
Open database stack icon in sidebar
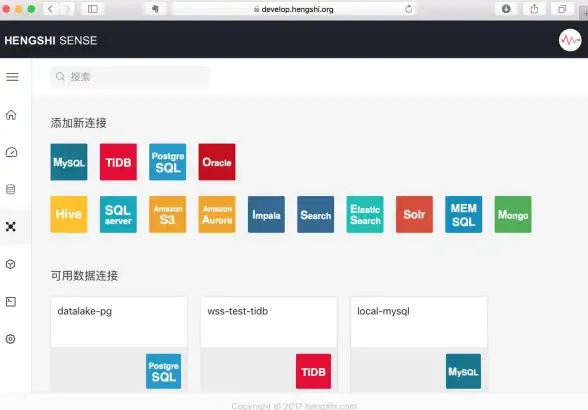(x=10, y=189)
